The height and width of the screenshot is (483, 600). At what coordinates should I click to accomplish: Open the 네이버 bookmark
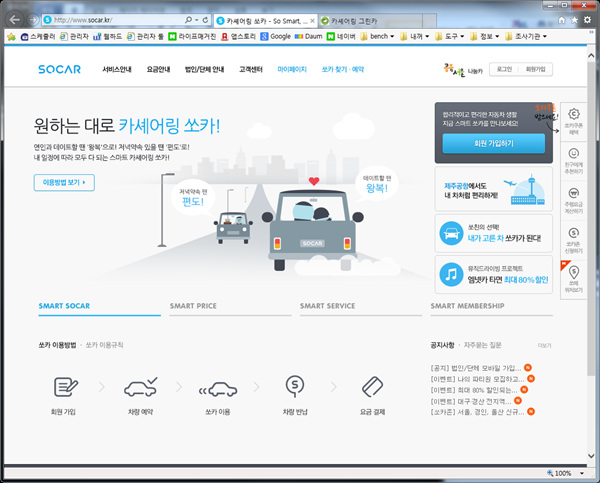(341, 36)
